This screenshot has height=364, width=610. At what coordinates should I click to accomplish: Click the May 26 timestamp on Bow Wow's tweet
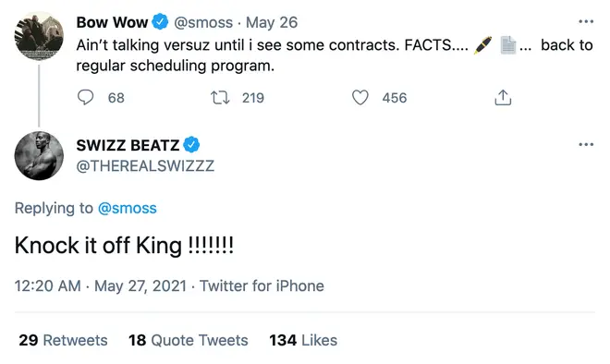(272, 22)
